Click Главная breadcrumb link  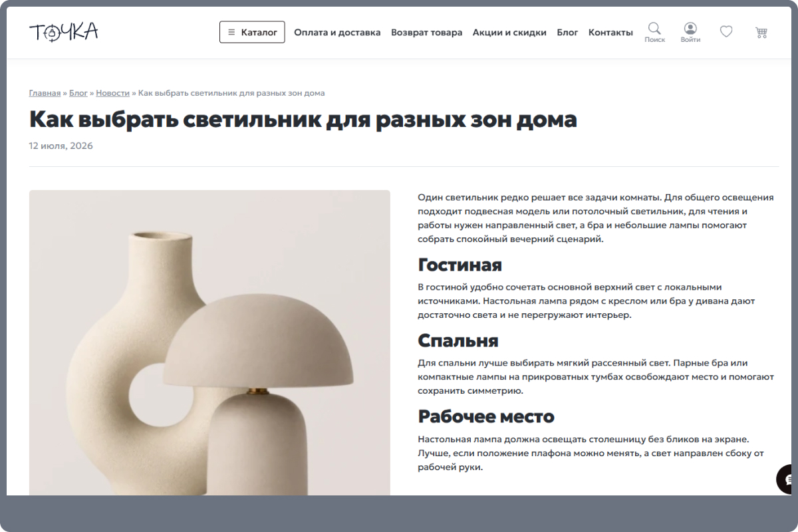click(45, 93)
